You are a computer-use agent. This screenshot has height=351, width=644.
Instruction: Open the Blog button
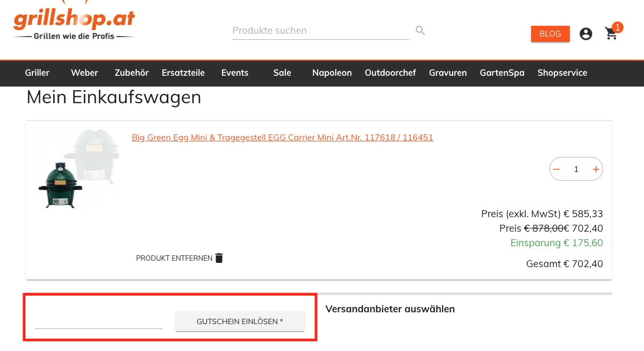550,34
